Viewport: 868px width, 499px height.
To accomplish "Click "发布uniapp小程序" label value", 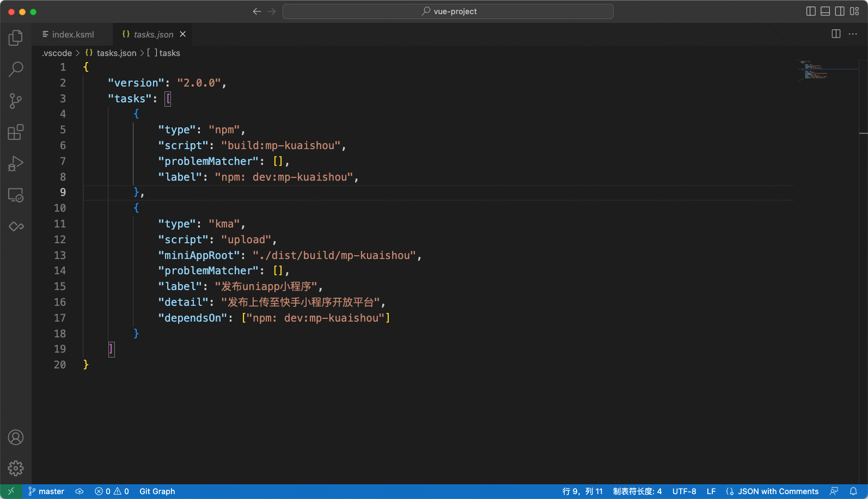I will (x=266, y=286).
